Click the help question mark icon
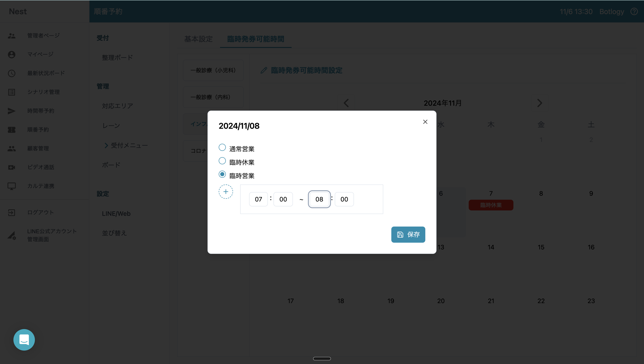 coord(634,11)
